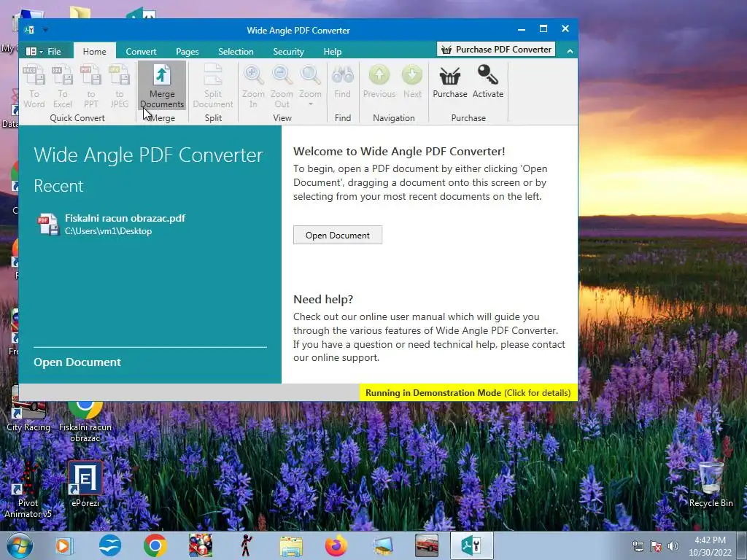This screenshot has height=560, width=747.
Task: Select the Pivot Animator v5 desktop shortcut
Action: [28, 489]
